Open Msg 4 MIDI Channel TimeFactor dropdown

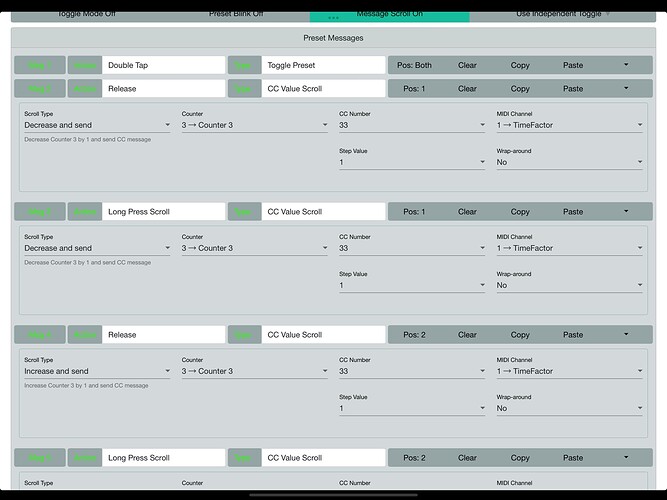coord(569,371)
